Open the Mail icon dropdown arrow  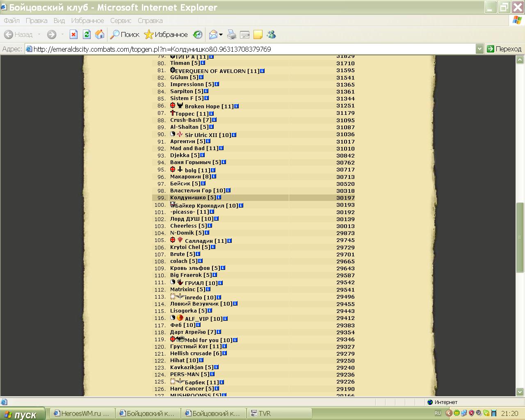pos(221,35)
